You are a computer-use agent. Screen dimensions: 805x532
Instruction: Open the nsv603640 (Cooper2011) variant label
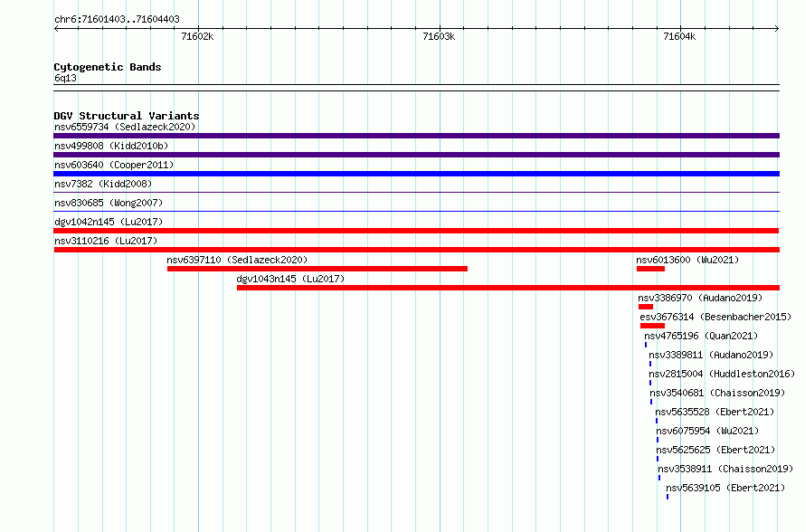pos(114,165)
